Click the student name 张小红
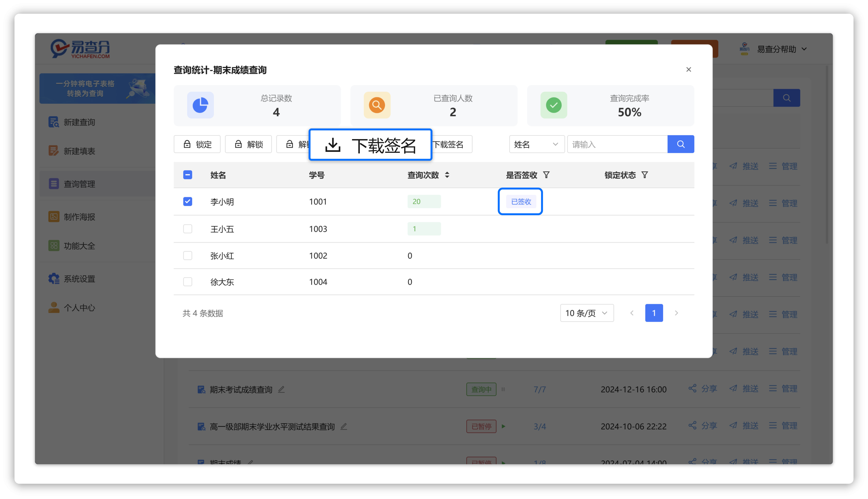 [x=222, y=256]
